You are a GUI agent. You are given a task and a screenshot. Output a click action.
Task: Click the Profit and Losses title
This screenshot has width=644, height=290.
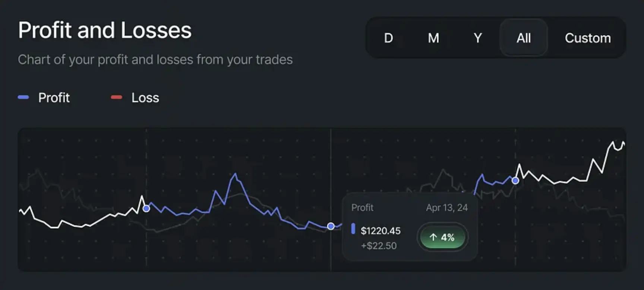tap(105, 30)
